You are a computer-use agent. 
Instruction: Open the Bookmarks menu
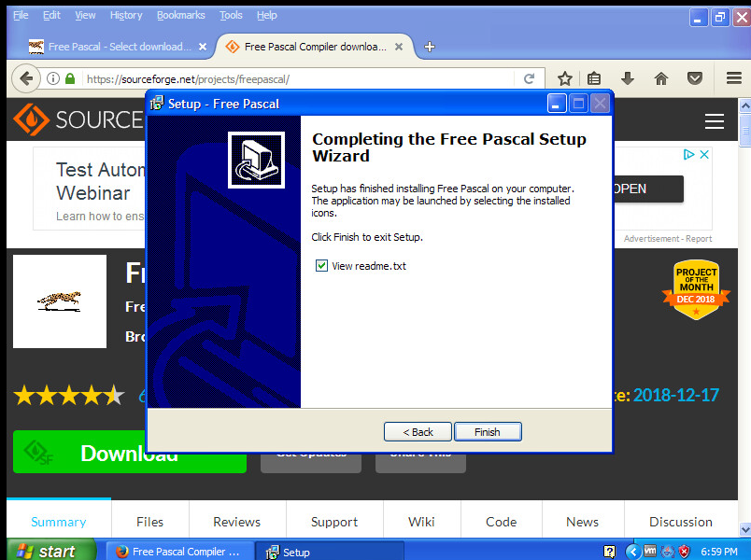tap(181, 15)
